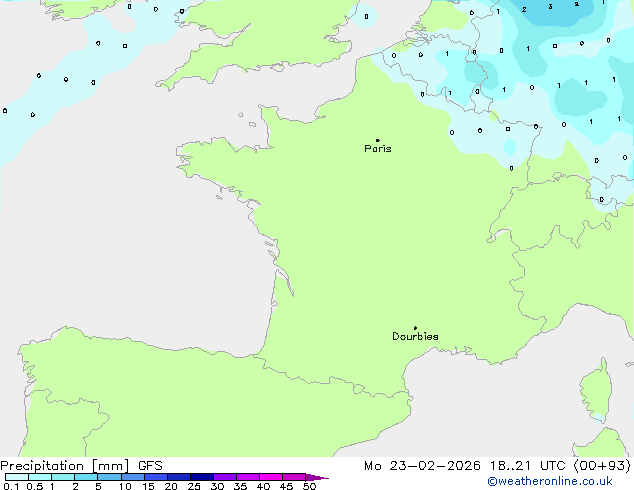Click the Precipitation [mm] GFS title
The width and height of the screenshot is (634, 490).
click(81, 466)
